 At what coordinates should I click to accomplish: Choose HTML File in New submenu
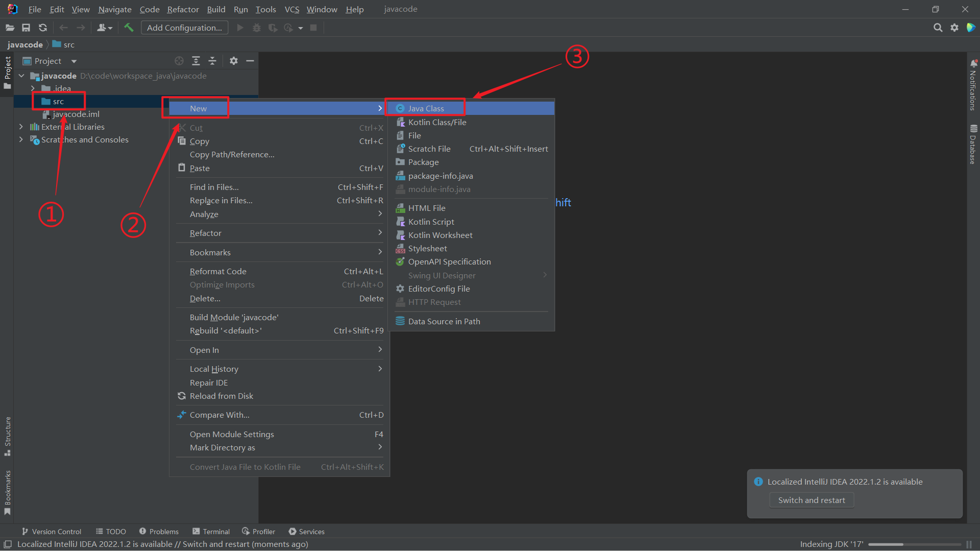pyautogui.click(x=471, y=208)
